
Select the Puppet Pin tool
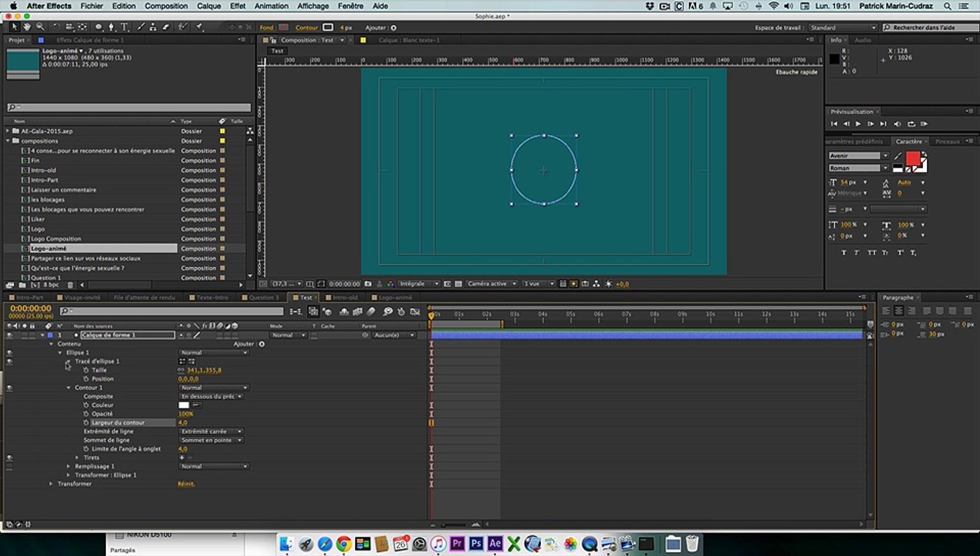(x=198, y=27)
